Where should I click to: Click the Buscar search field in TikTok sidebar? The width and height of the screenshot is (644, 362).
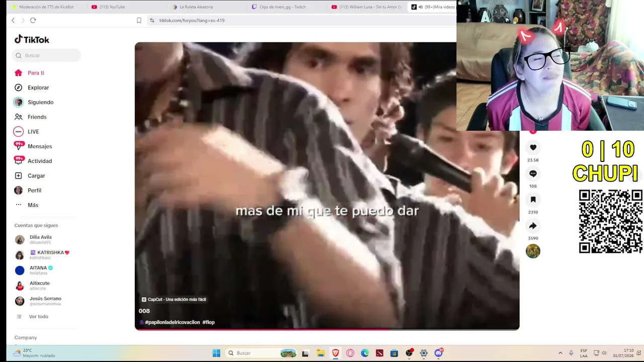click(46, 55)
